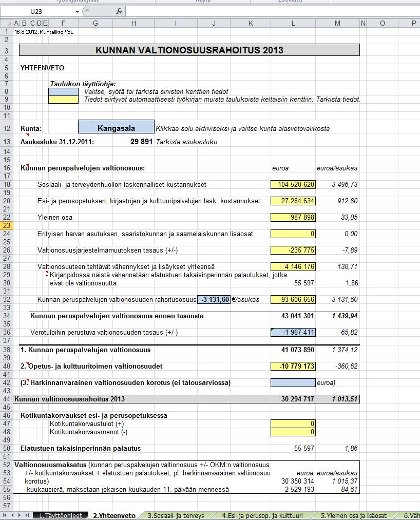Click yellow cell with 987 898
Viewport: 420px width, 520px height.
pos(293,217)
